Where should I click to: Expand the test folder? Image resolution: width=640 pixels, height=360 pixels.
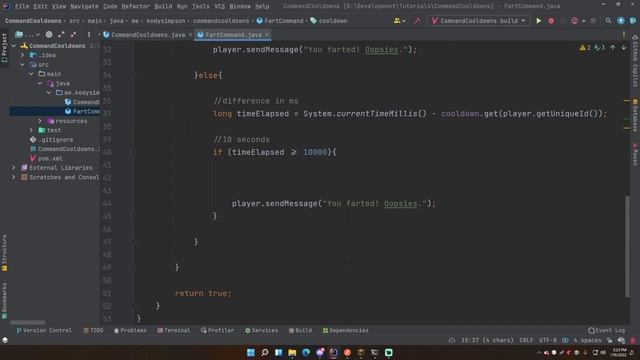point(31,130)
